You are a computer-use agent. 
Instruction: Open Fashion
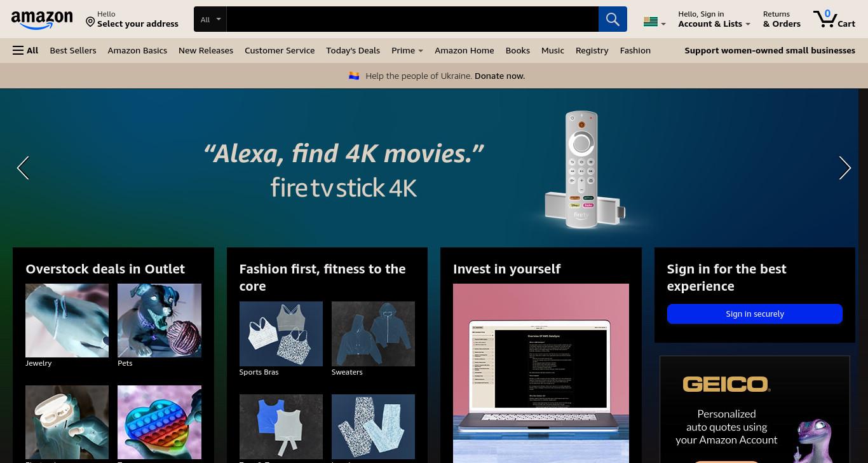point(635,50)
